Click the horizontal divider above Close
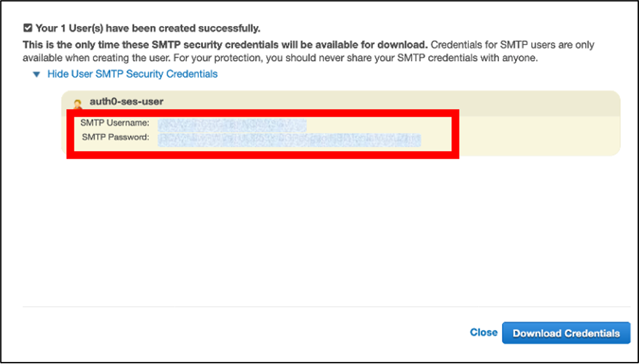This screenshot has height=364, width=639. click(x=326, y=307)
